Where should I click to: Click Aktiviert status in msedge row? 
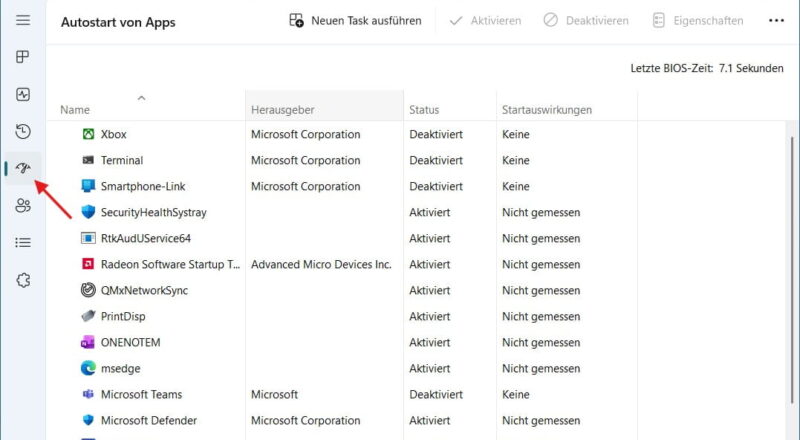pyautogui.click(x=430, y=368)
